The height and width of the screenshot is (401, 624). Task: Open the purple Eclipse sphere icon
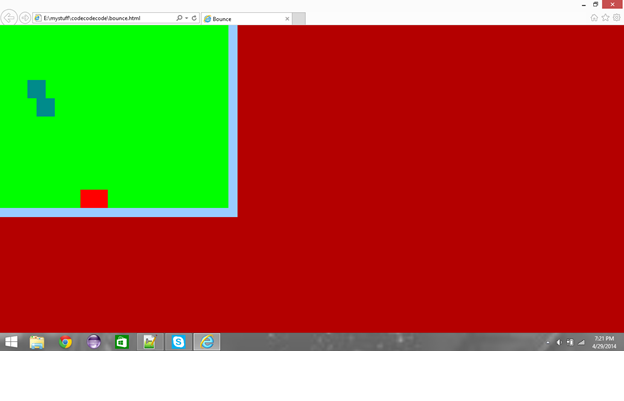pyautogui.click(x=94, y=342)
